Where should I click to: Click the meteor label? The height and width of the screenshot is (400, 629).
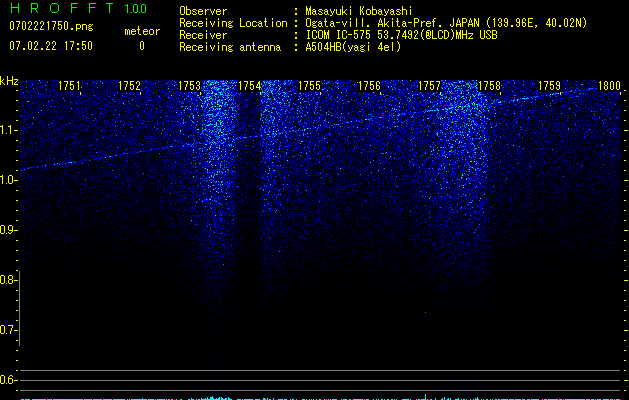click(x=142, y=31)
